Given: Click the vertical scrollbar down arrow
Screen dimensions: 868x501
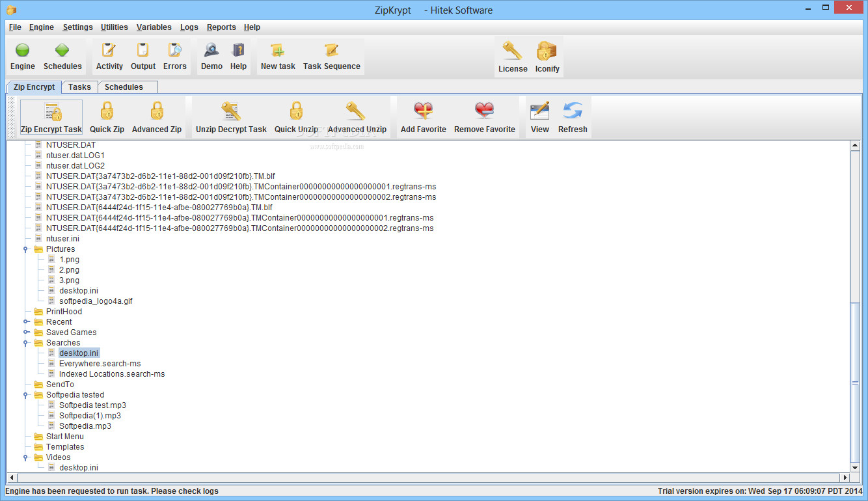Looking at the screenshot, I should click(855, 467).
